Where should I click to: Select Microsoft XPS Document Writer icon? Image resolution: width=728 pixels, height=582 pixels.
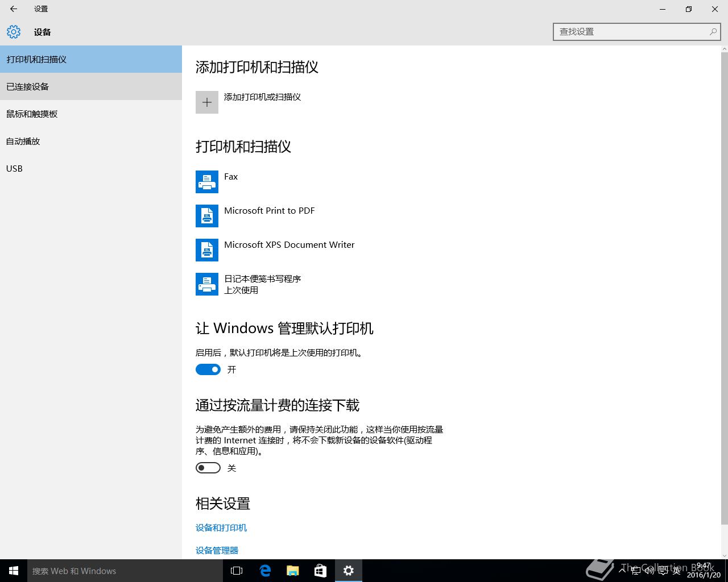207,250
